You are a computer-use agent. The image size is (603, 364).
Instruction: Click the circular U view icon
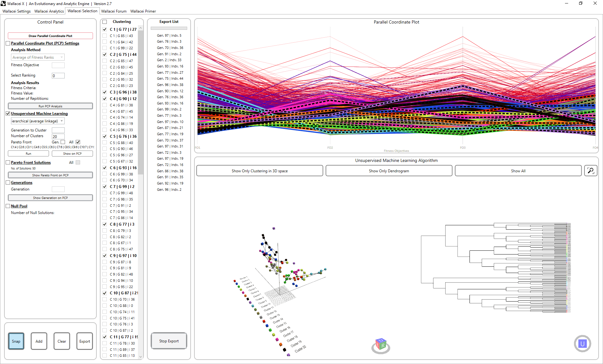point(582,344)
